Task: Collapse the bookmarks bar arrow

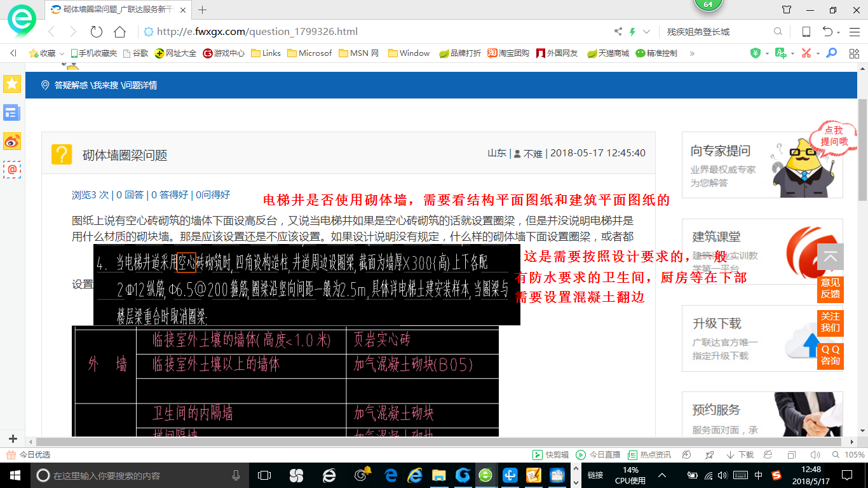Action: point(13,53)
